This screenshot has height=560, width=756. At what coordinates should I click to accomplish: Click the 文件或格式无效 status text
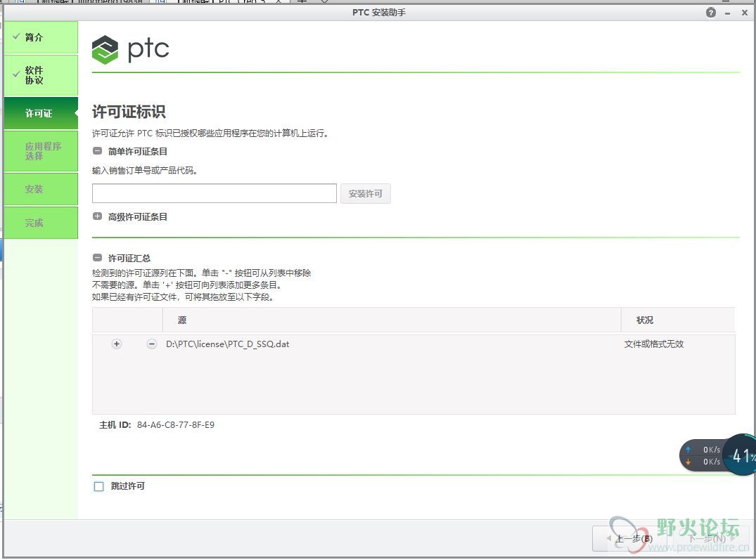[654, 344]
